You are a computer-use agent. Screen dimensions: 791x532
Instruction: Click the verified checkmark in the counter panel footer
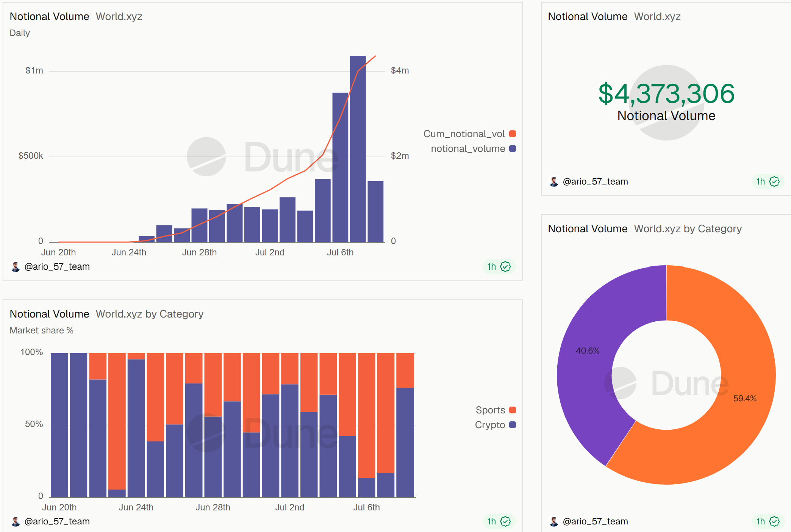[x=774, y=182]
